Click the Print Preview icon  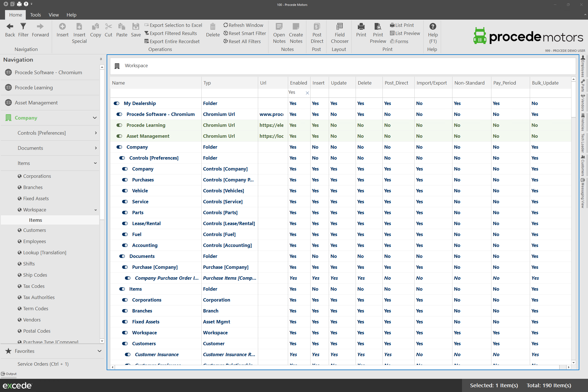(x=378, y=27)
